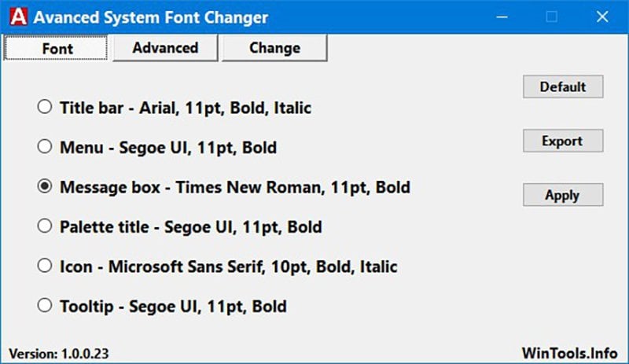Choose the Icon font radio option
Image resolution: width=629 pixels, height=364 pixels.
(45, 266)
